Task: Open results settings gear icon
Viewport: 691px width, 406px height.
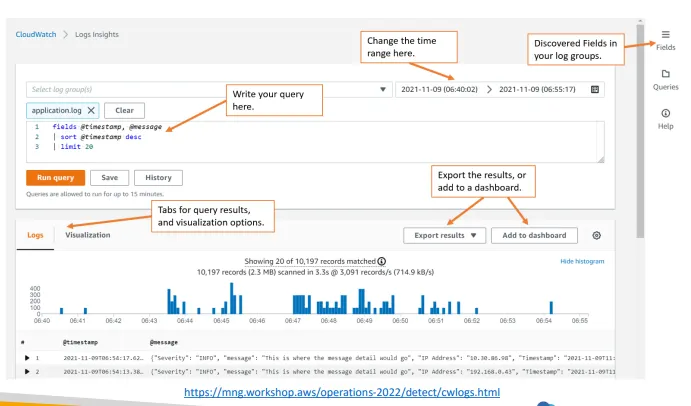Action: [596, 235]
